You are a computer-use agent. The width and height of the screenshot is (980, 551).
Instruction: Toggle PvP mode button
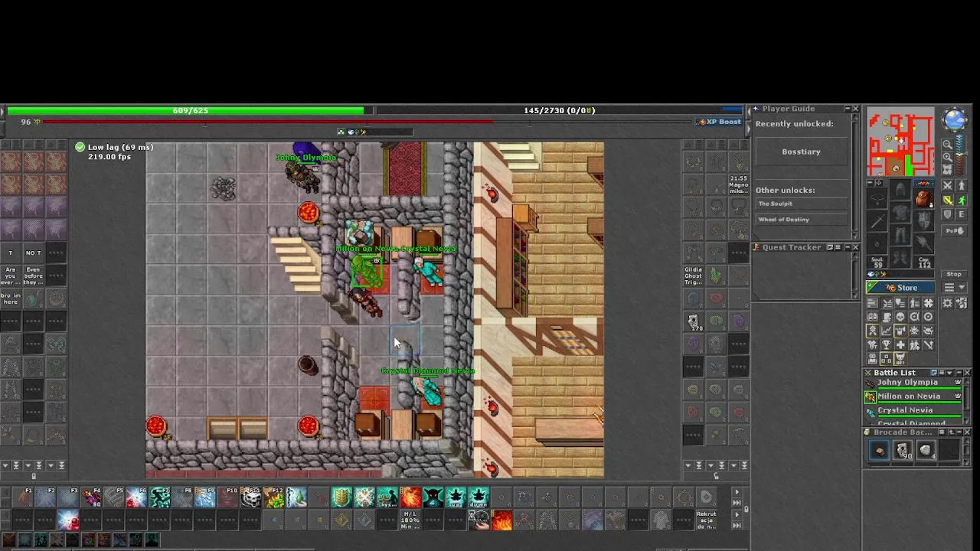click(x=954, y=230)
